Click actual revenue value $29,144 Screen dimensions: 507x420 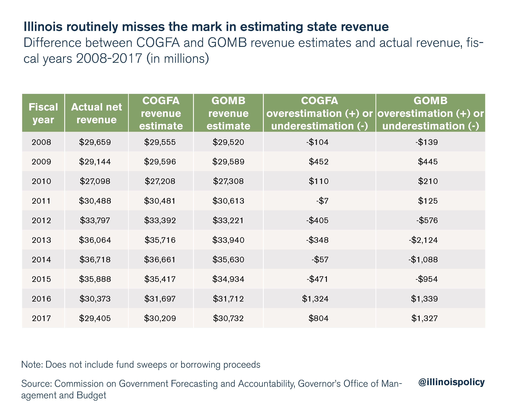95,162
